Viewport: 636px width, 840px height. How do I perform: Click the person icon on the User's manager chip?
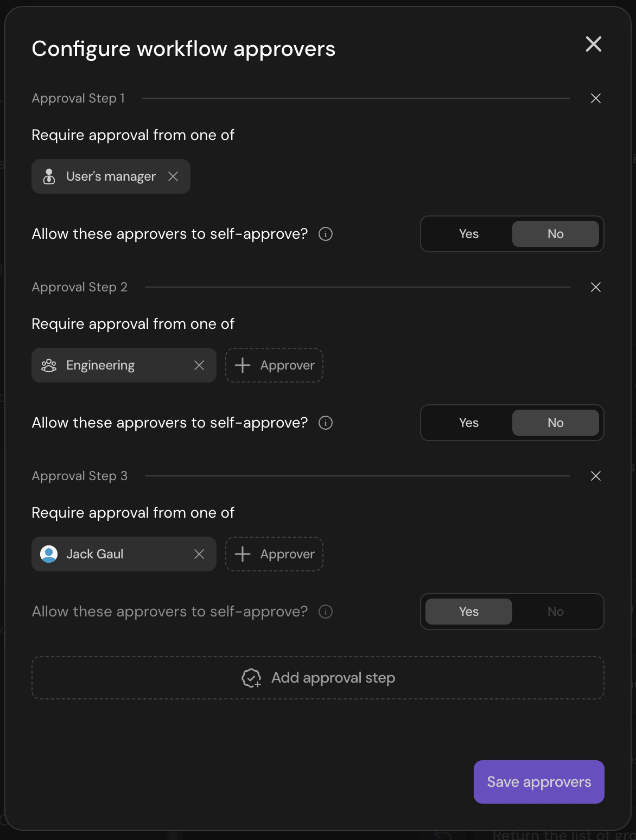point(49,176)
